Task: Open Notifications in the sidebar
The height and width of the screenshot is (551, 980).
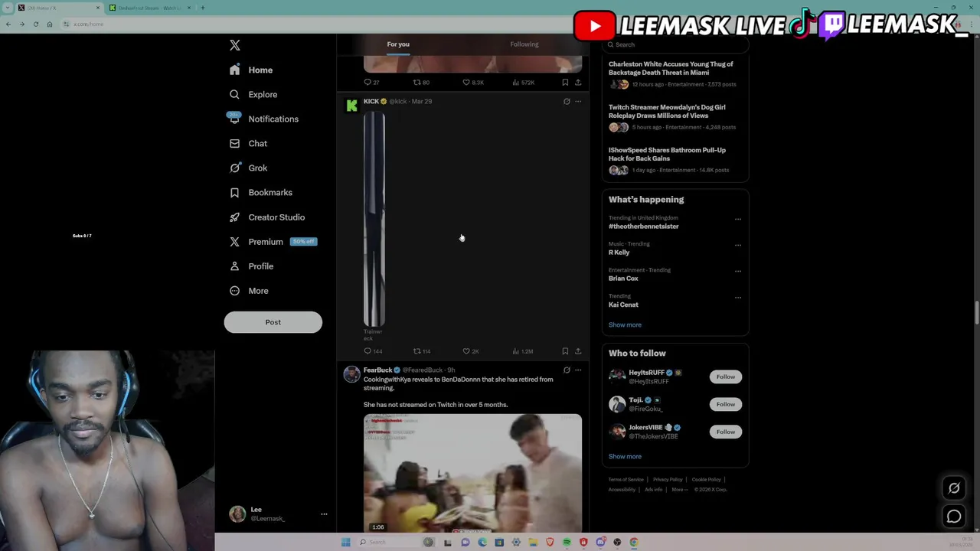Action: pos(263,119)
